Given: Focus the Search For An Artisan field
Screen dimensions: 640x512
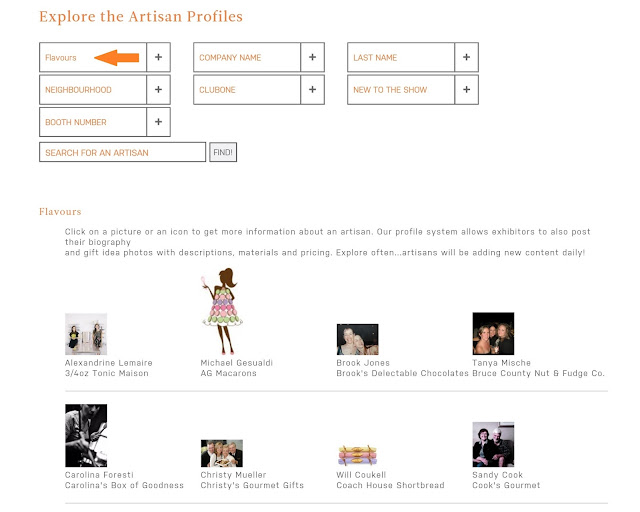Looking at the screenshot, I should [x=122, y=152].
